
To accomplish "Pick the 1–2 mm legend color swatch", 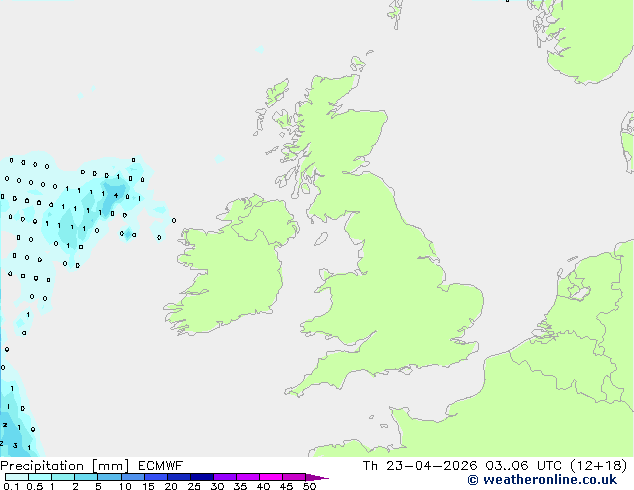I will (x=63, y=477).
